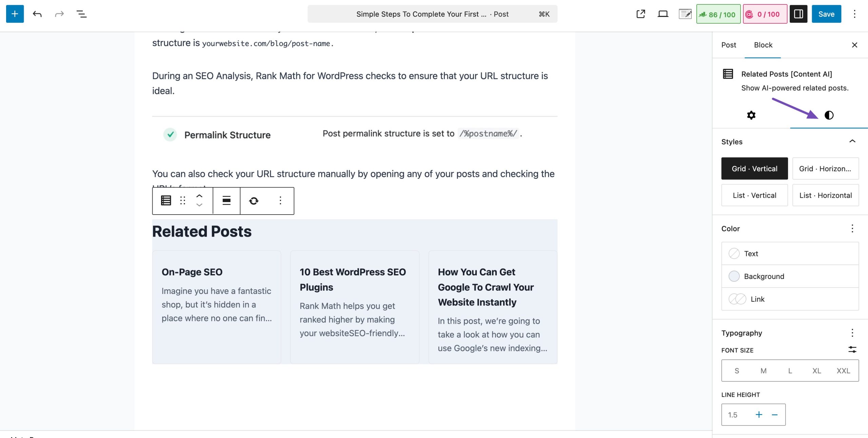Open the Content AI 0/100 score
Viewport: 868px width, 438px height.
pyautogui.click(x=765, y=14)
